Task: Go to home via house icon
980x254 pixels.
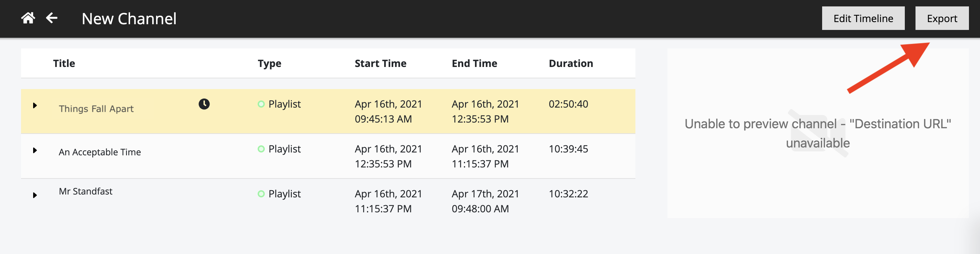Action: pyautogui.click(x=28, y=18)
